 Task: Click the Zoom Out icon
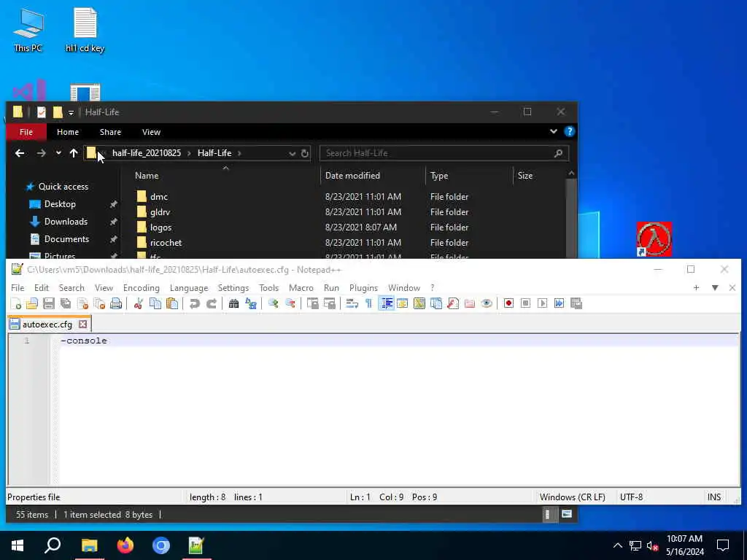(x=290, y=303)
